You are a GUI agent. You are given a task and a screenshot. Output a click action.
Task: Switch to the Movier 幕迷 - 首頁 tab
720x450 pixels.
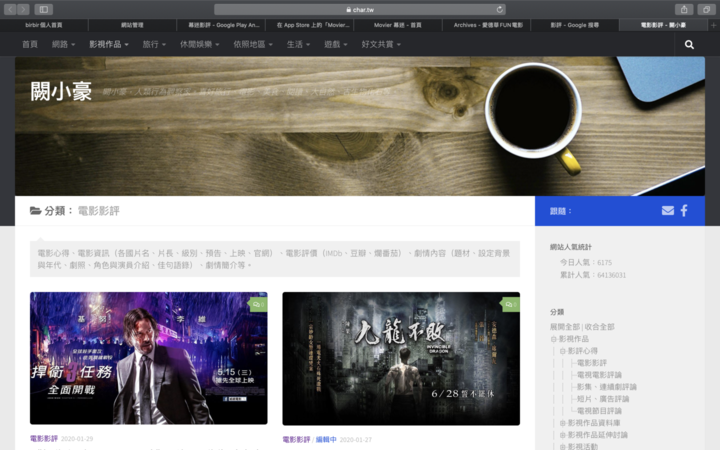[398, 25]
